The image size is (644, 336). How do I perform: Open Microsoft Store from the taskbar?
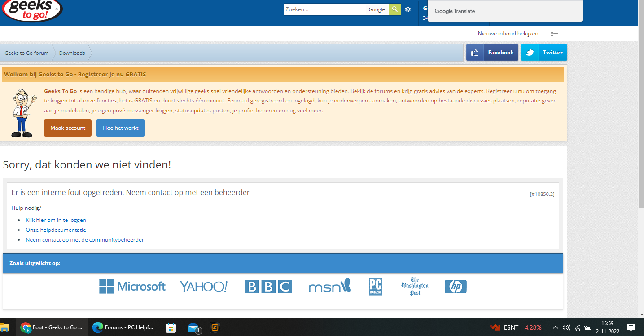click(171, 327)
